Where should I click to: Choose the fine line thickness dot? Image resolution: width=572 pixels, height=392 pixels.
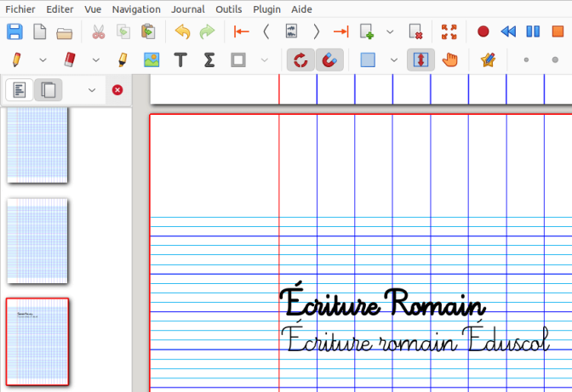[x=526, y=60]
